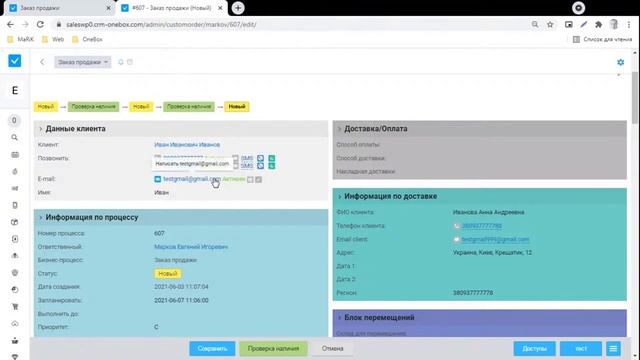Click the browser address bar URL
Screen dimensions: 640x360
pos(161,24)
